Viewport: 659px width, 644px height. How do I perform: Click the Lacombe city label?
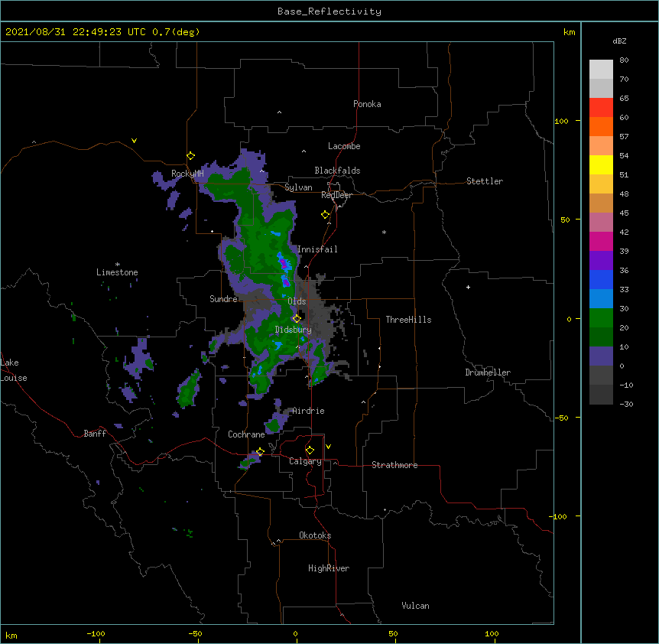click(344, 146)
